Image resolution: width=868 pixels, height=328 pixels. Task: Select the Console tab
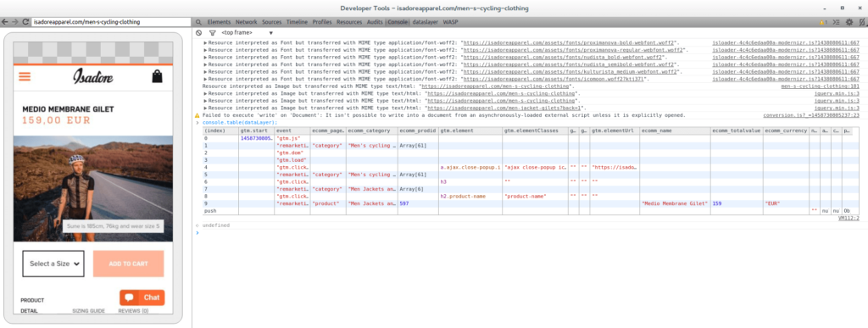(398, 22)
